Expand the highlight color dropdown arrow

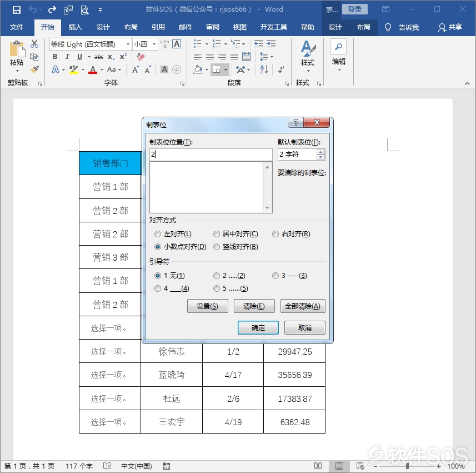point(83,69)
